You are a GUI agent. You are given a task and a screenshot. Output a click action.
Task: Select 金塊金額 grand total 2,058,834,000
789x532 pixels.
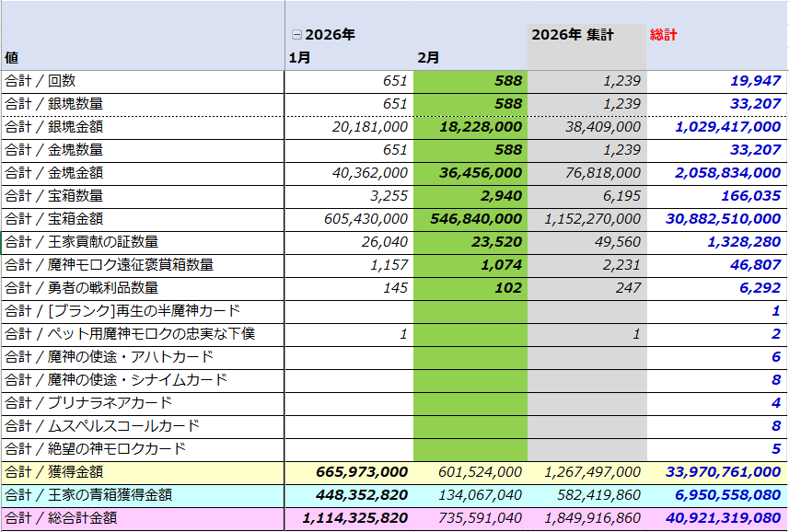tap(721, 173)
